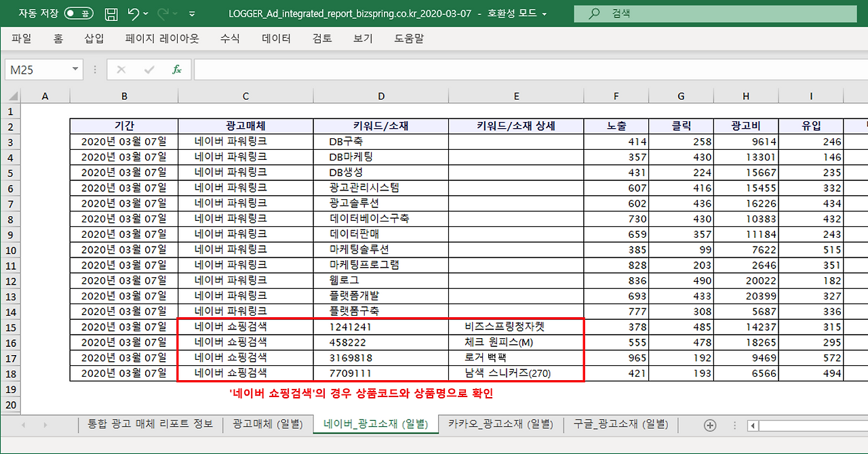Open the 페이지 레이아웃 ribbon tab
Viewport: 868px width, 454px height.
click(163, 39)
